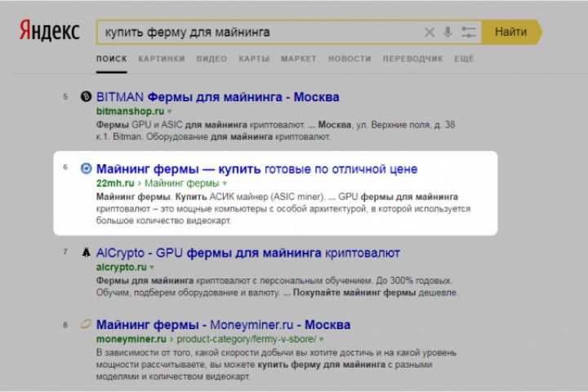
Task: Start voice search with microphone icon
Action: pos(448,33)
